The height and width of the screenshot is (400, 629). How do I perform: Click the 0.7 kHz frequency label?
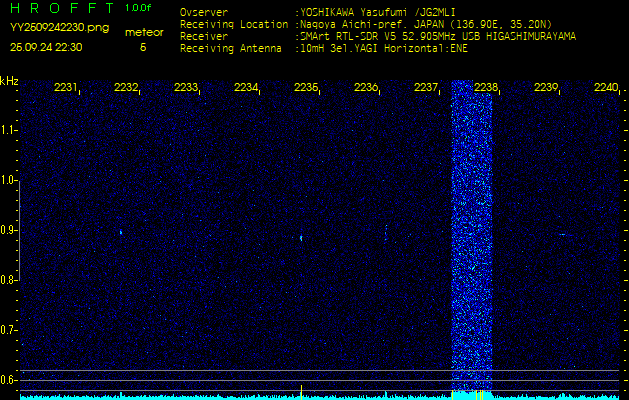pos(8,330)
